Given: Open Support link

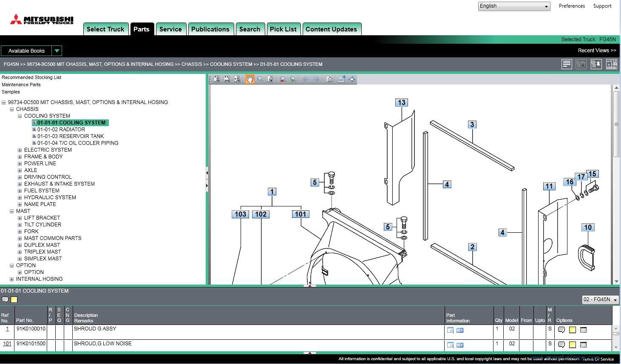Looking at the screenshot, I should pyautogui.click(x=602, y=6).
